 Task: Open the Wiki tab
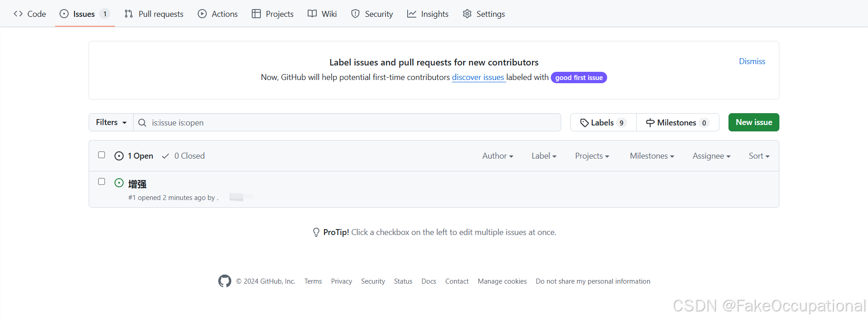pos(322,14)
